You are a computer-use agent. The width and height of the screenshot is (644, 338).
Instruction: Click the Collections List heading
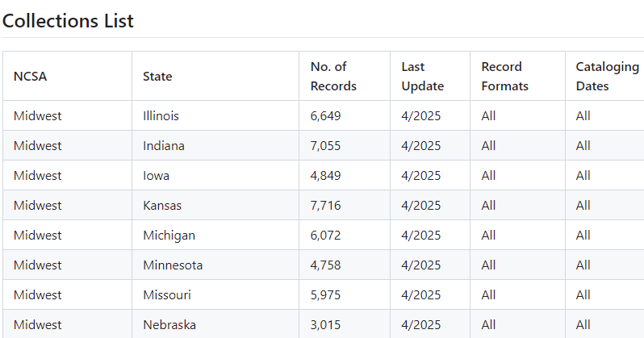pos(68,21)
